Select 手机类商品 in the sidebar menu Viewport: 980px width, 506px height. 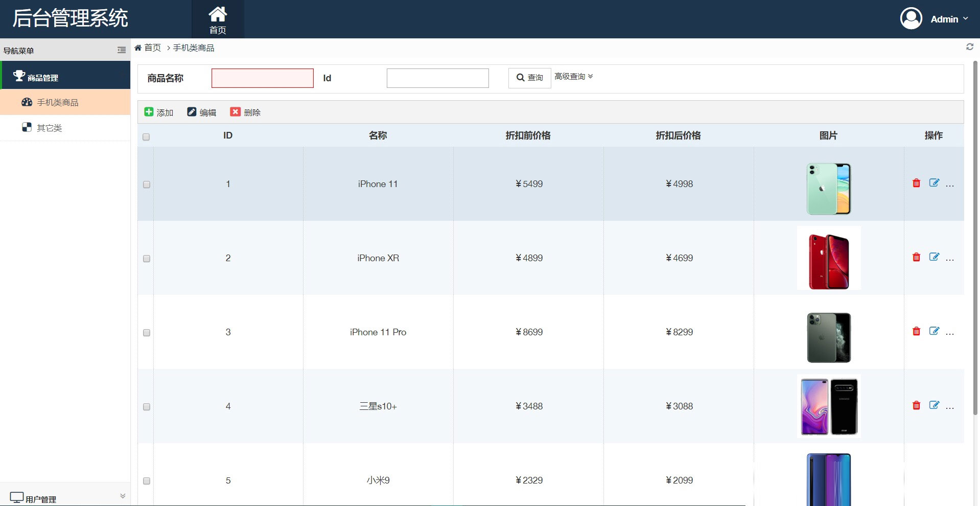pyautogui.click(x=57, y=102)
